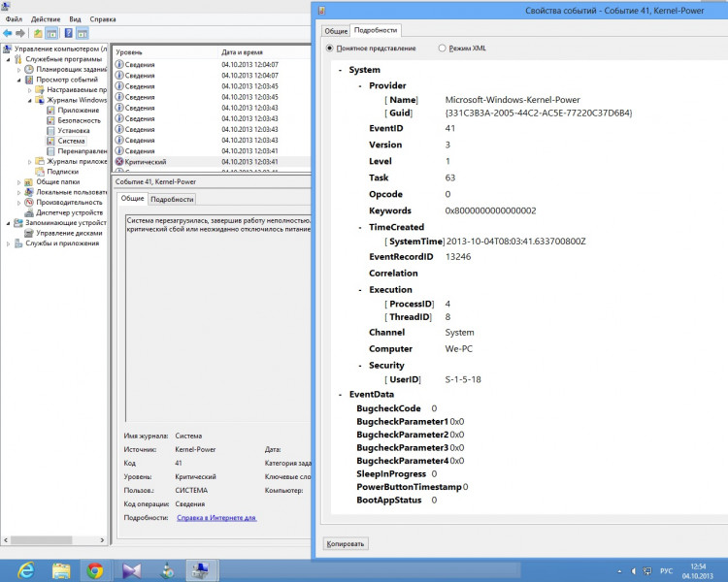
Task: Select the first Сведения event at 12:04:07
Action: point(213,65)
